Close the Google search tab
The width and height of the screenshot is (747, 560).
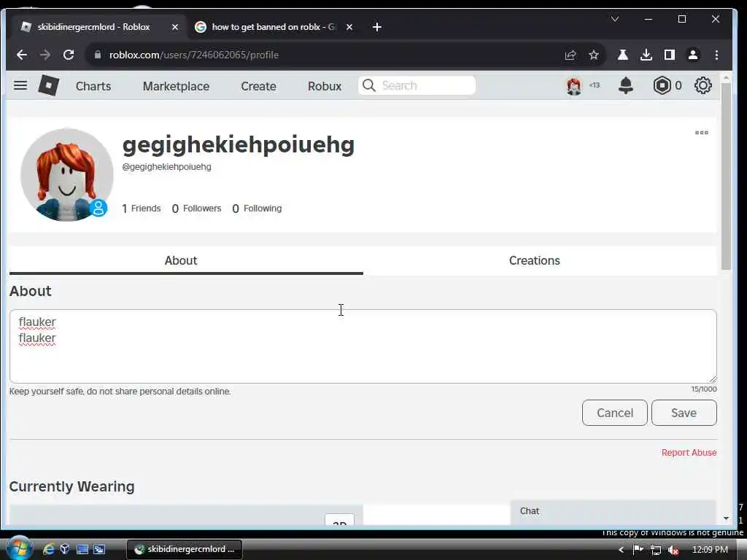(x=349, y=27)
